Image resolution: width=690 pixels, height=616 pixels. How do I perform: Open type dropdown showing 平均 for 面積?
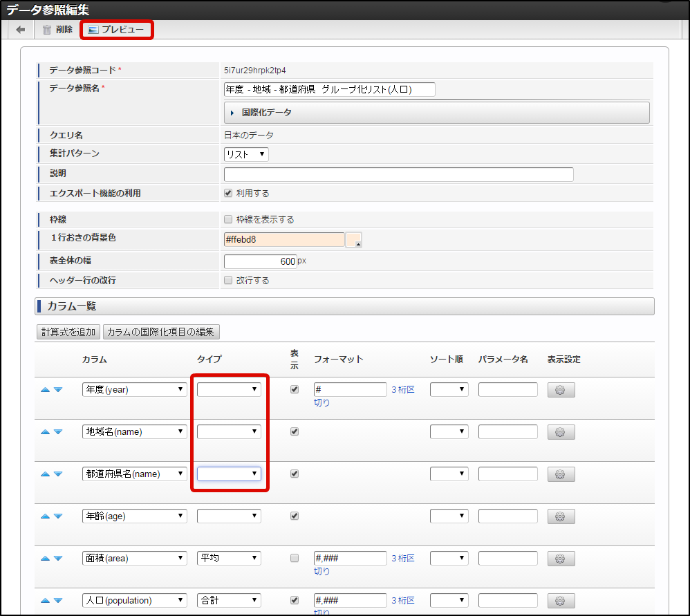tap(229, 558)
